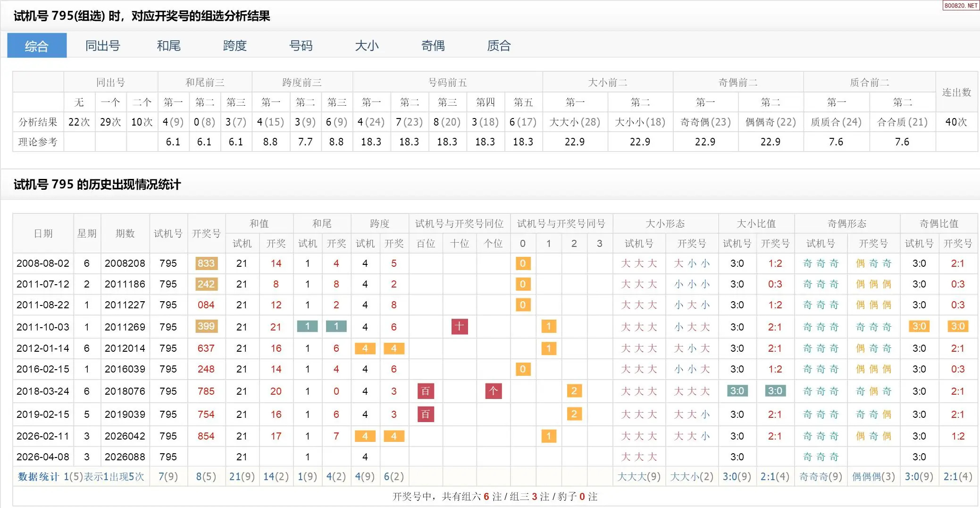Click orange 2 badge in 2018-03-24 row

click(x=574, y=391)
